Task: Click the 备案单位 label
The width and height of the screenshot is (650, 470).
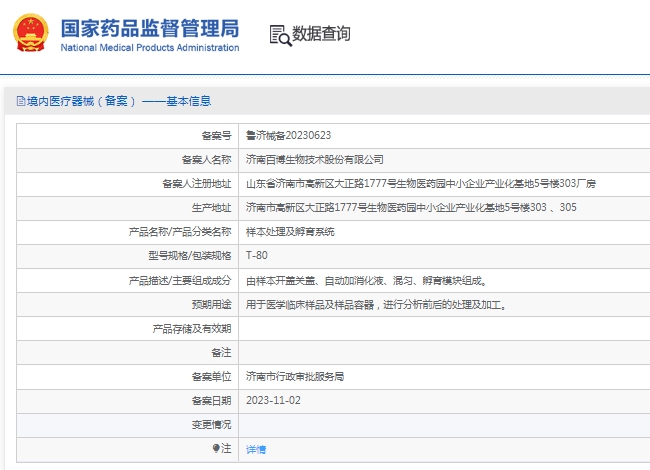Action: [x=211, y=376]
